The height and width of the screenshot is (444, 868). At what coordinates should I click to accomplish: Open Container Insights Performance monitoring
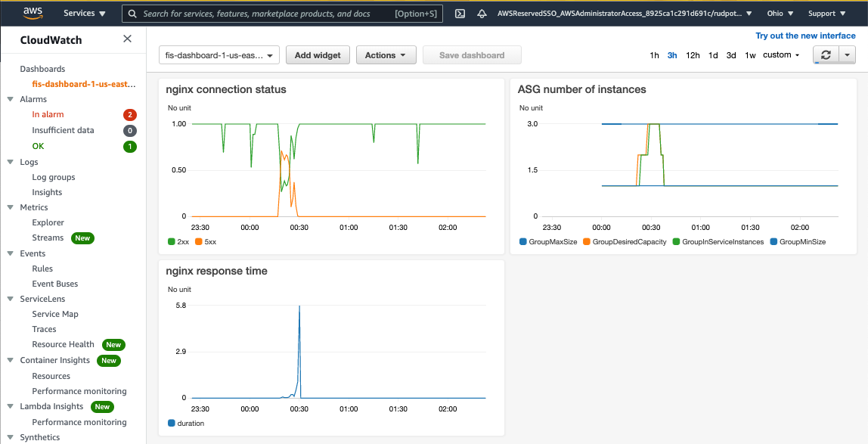[x=79, y=391]
